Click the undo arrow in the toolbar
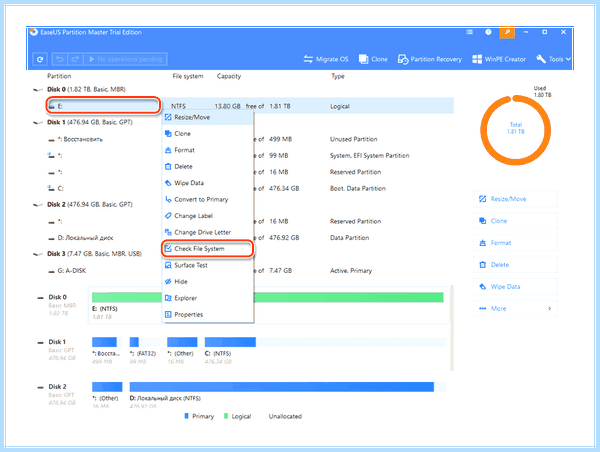 pyautogui.click(x=60, y=59)
